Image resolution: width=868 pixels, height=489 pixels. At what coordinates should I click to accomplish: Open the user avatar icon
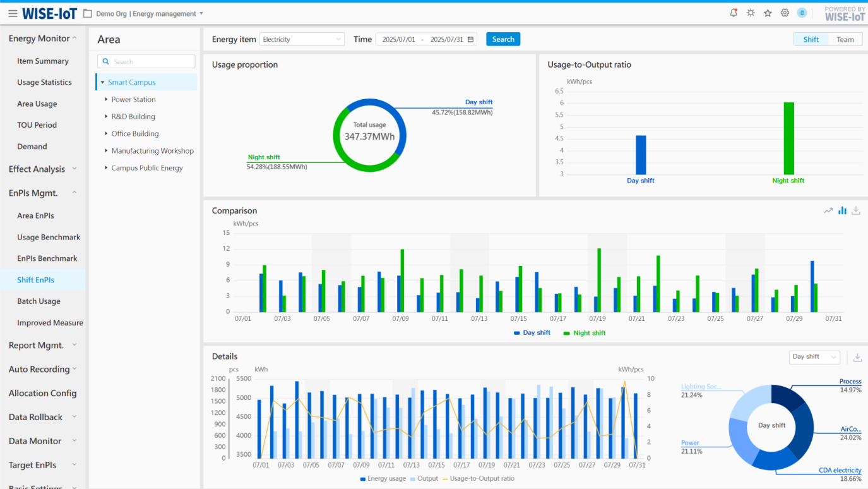coord(802,13)
